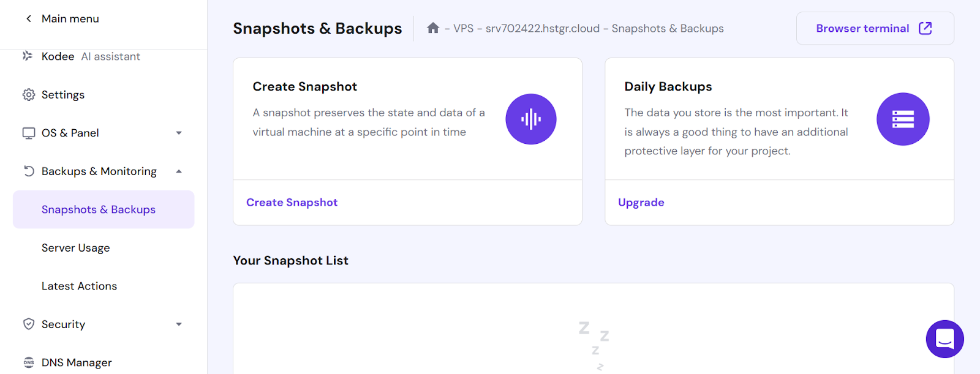The height and width of the screenshot is (374, 980).
Task: Click the back arrow next to Main menu
Action: coord(28,18)
